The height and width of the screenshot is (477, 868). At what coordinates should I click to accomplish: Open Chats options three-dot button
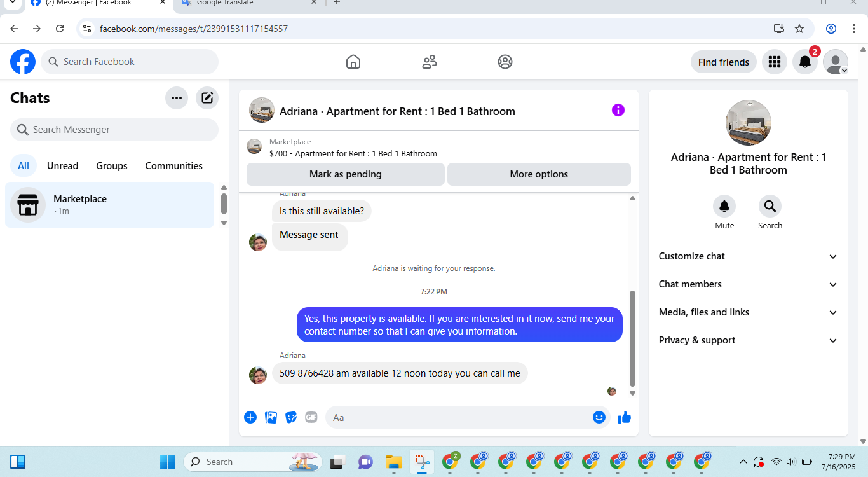(177, 98)
